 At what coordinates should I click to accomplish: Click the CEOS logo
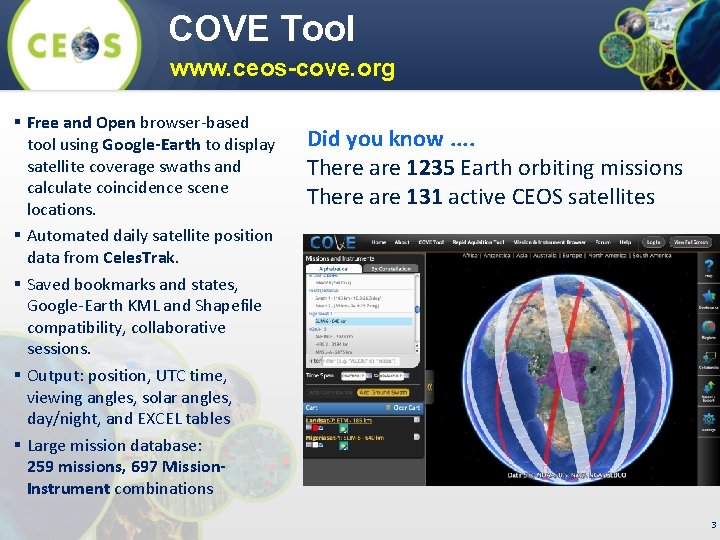click(x=73, y=45)
